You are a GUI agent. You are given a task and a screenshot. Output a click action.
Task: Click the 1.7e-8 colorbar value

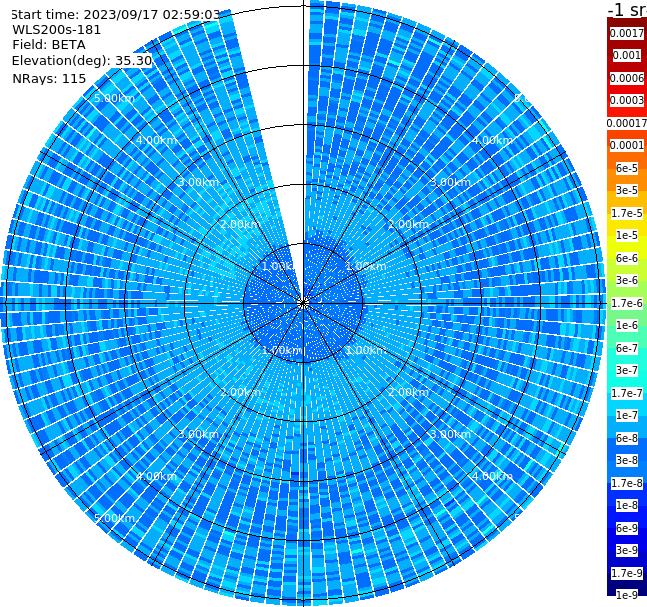point(627,483)
